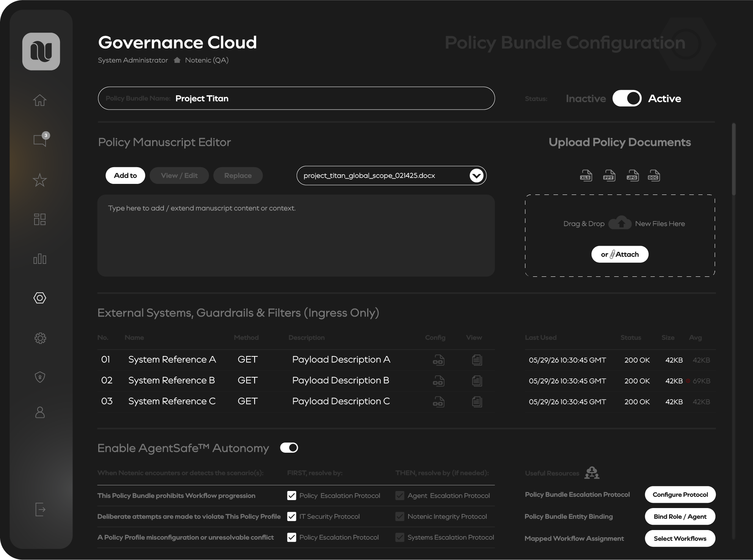Click the logout icon in sidebar
The height and width of the screenshot is (560, 753).
point(40,509)
